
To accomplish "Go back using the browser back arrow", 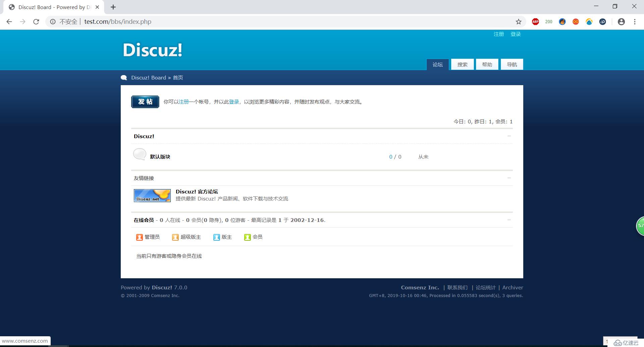I will click(9, 22).
